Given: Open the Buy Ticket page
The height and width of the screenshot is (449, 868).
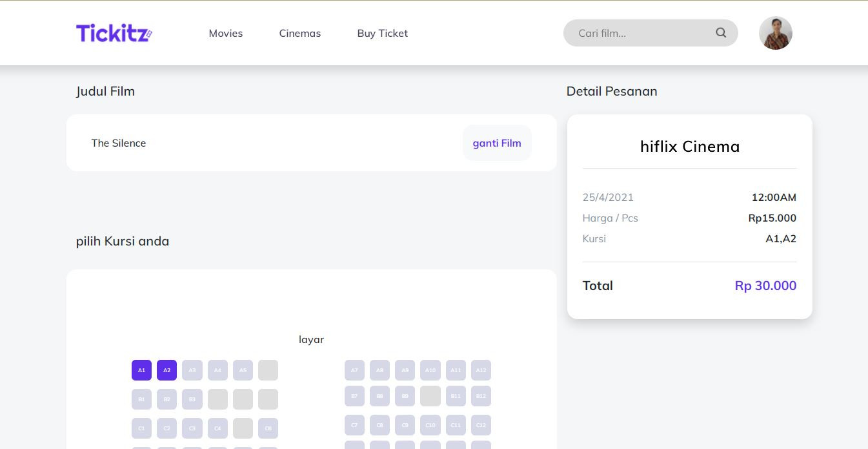Looking at the screenshot, I should pos(382,33).
